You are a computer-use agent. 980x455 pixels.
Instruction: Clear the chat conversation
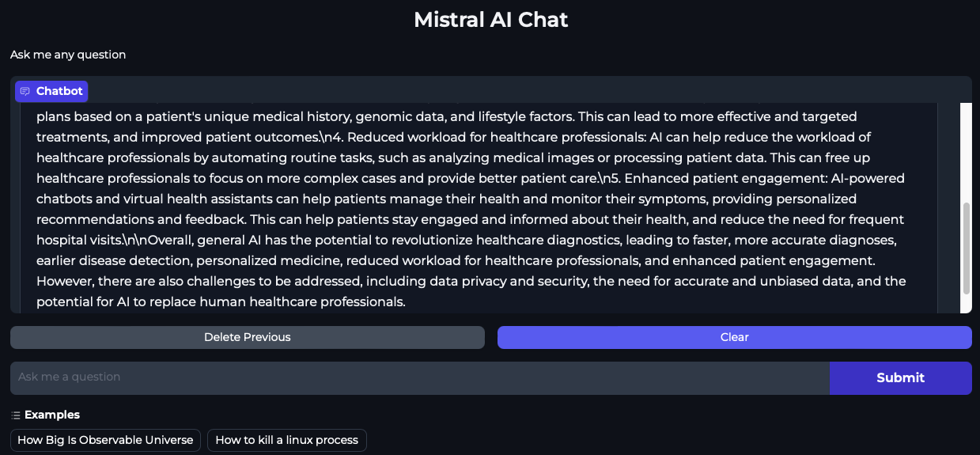(734, 337)
